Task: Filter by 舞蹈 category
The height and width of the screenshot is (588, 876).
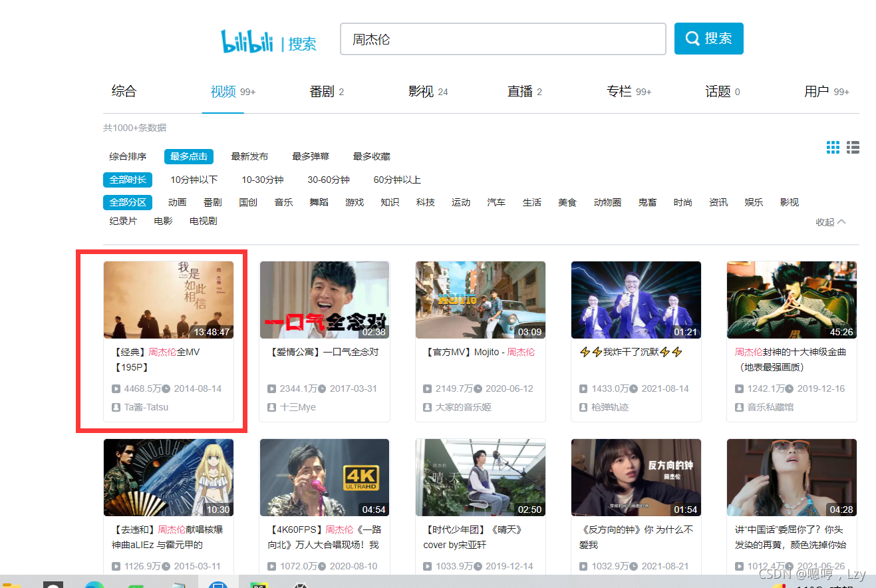Action: click(x=319, y=202)
